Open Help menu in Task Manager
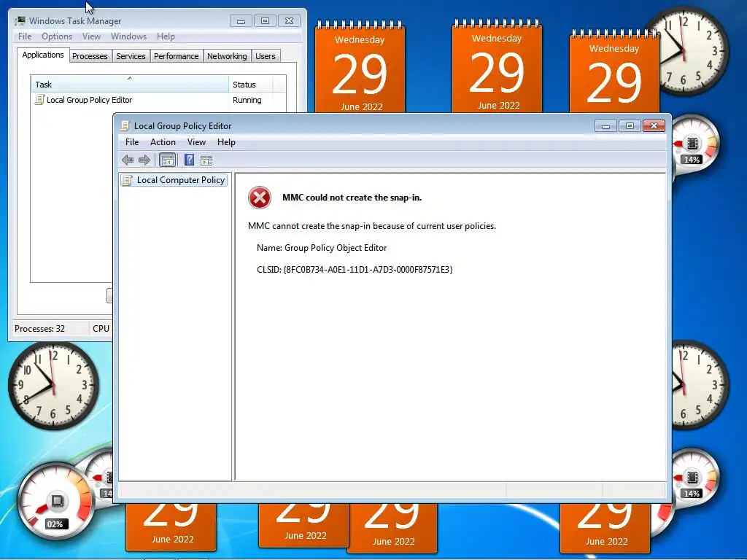This screenshot has height=560, width=747. [166, 36]
